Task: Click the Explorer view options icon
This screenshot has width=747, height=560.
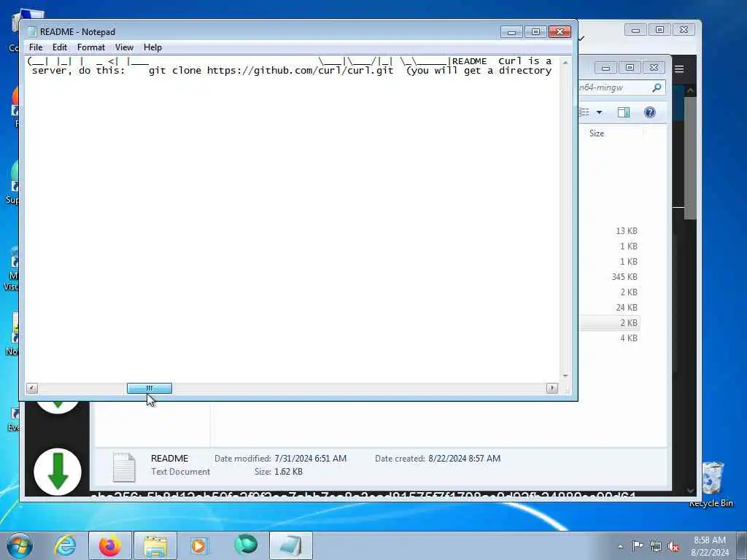Action: (x=584, y=112)
